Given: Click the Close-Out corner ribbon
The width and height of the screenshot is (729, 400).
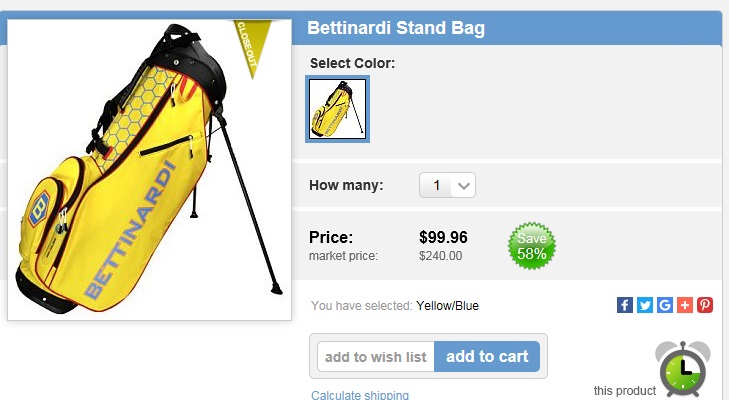Looking at the screenshot, I should click(x=247, y=47).
